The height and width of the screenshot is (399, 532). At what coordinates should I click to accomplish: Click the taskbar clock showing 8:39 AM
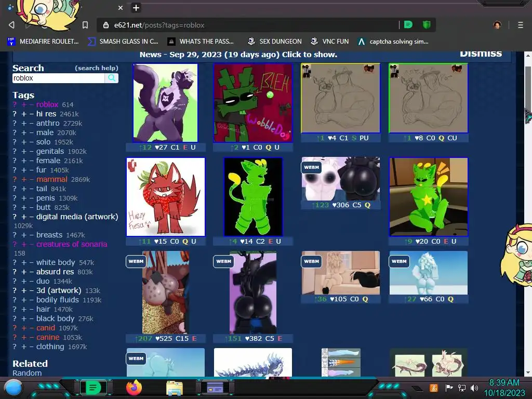pos(504,388)
